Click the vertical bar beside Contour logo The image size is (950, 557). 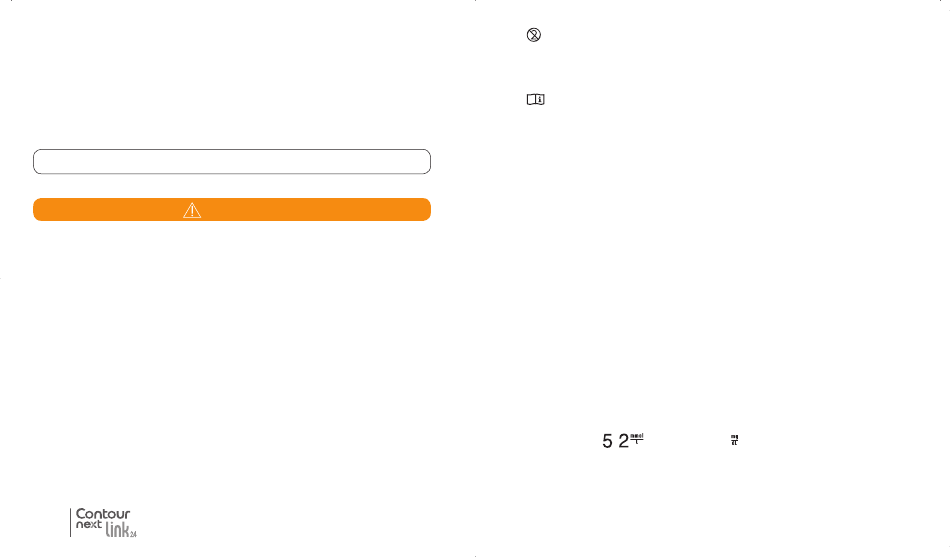(x=70, y=522)
